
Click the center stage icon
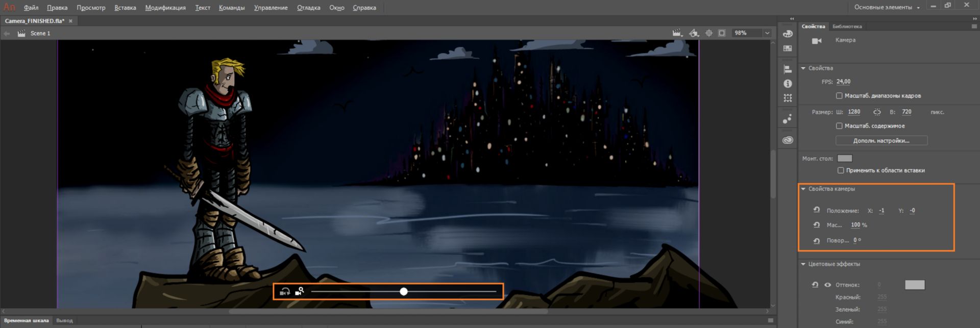click(709, 33)
